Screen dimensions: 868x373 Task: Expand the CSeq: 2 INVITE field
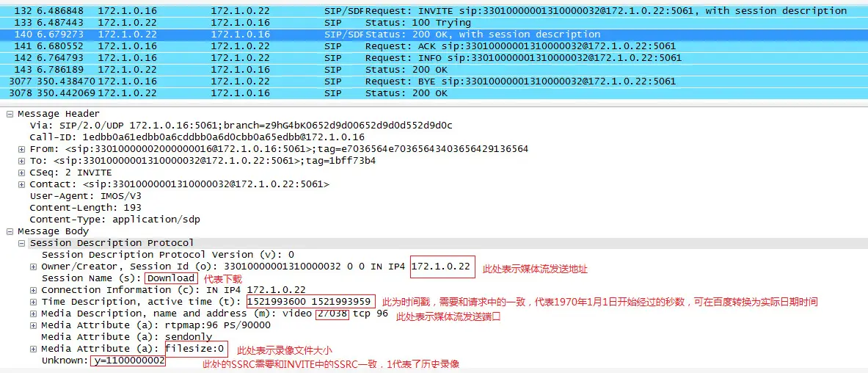pyautogui.click(x=22, y=173)
